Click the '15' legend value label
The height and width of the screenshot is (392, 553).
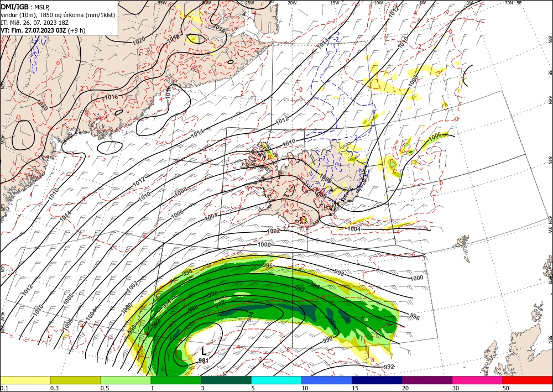tap(355, 388)
